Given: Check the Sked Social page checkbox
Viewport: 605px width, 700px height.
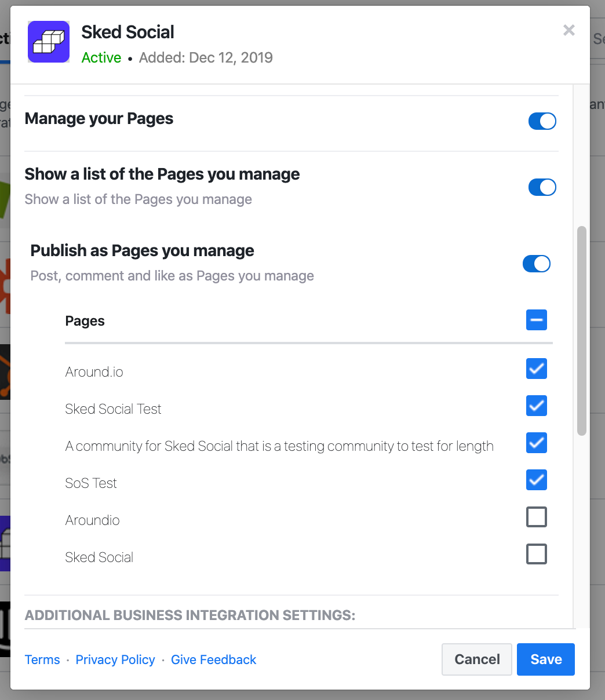Looking at the screenshot, I should (537, 554).
